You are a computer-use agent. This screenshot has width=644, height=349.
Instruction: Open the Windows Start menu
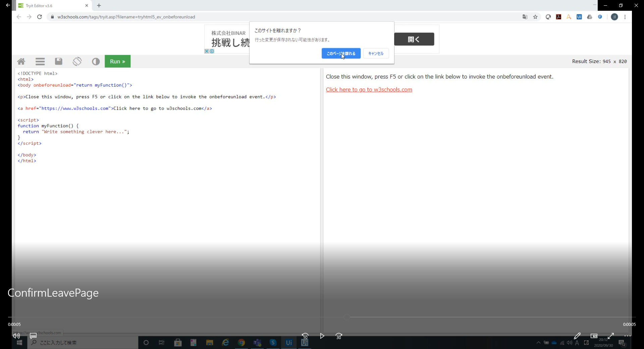click(x=19, y=343)
